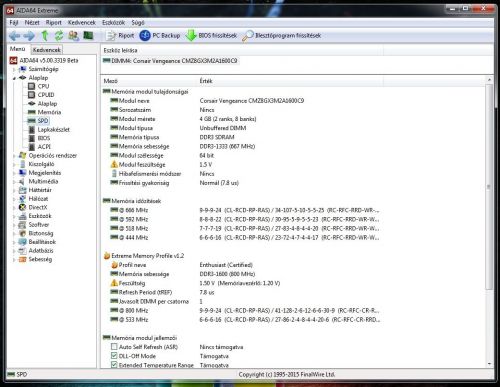Screen dimensions: 500x387
Task: Switch to the Kedvencek tab
Action: (47, 50)
